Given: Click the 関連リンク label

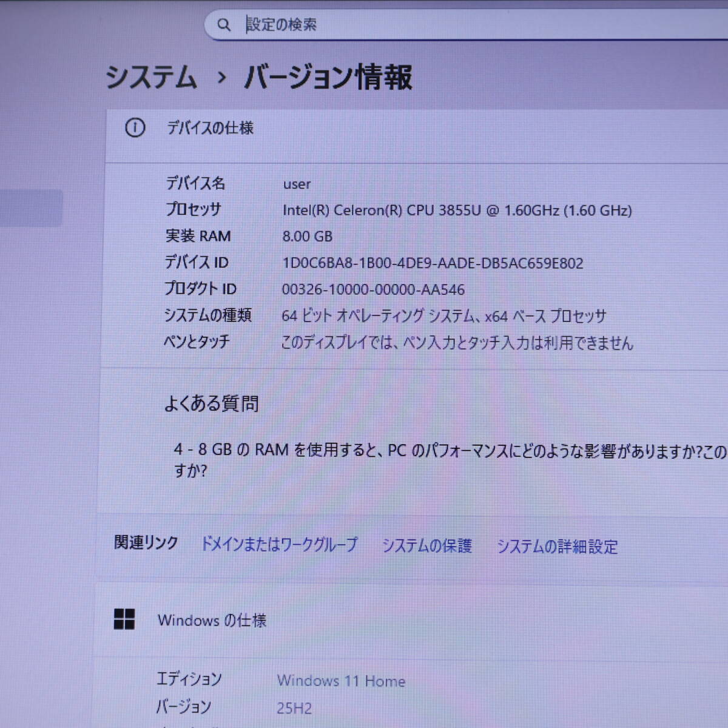Looking at the screenshot, I should coord(146,542).
